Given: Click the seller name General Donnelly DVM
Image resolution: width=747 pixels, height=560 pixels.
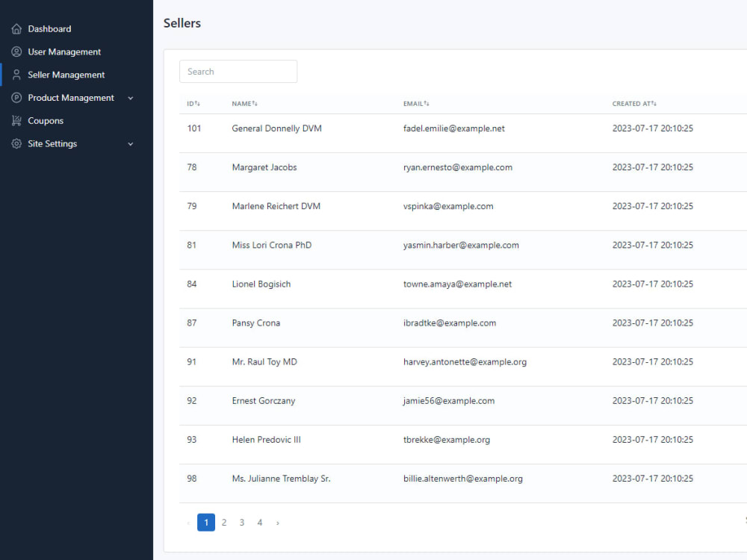Looking at the screenshot, I should 277,128.
